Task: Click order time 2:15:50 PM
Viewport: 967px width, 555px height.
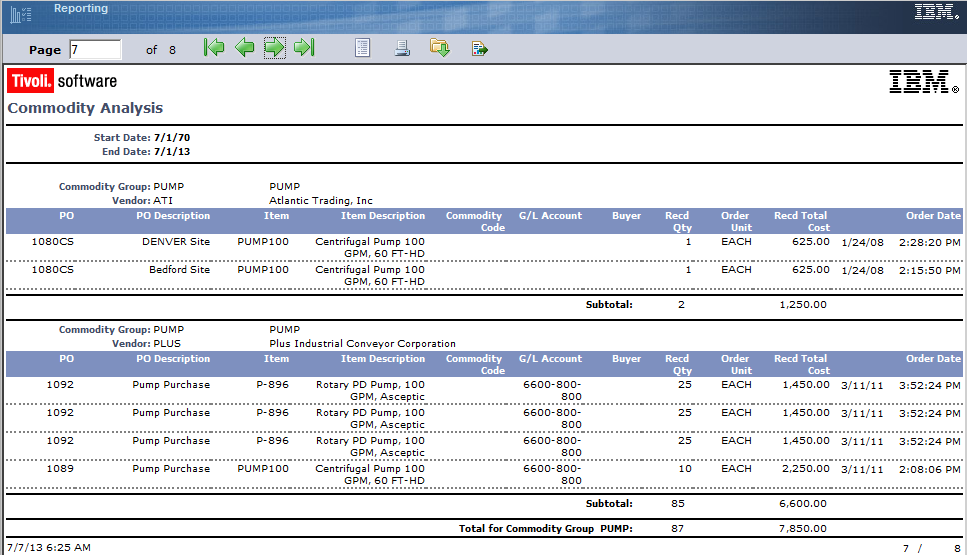Action: (x=929, y=270)
